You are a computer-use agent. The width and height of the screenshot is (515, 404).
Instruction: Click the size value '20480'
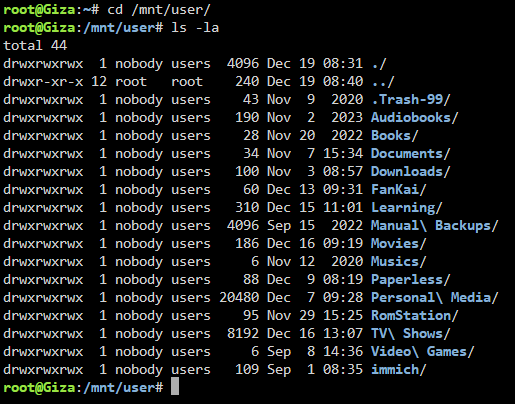pos(239,298)
